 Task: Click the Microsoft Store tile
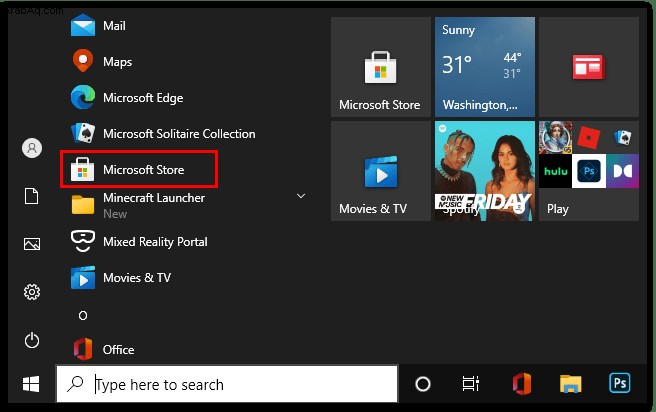[x=381, y=67]
